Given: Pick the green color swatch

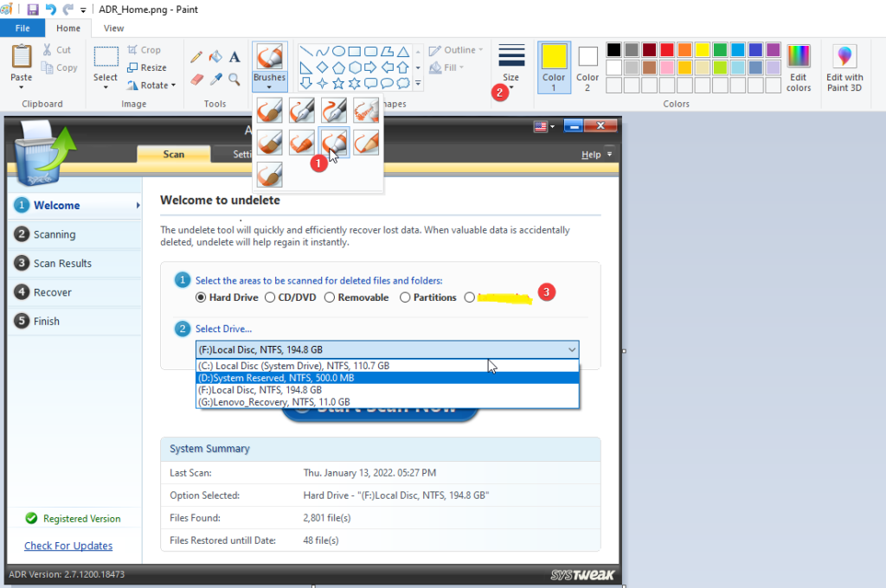Looking at the screenshot, I should (x=720, y=49).
